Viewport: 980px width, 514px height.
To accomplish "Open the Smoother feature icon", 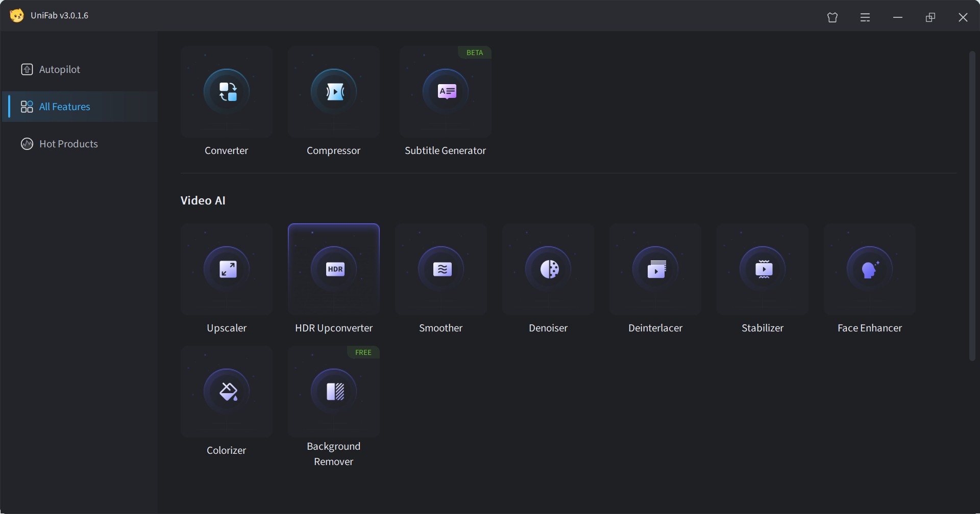I will (x=441, y=269).
